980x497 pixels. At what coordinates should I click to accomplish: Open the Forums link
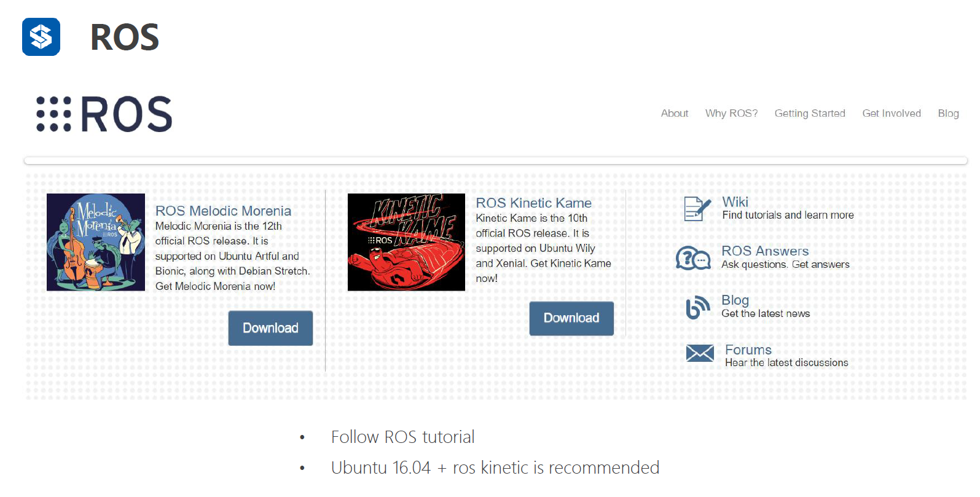click(x=748, y=350)
